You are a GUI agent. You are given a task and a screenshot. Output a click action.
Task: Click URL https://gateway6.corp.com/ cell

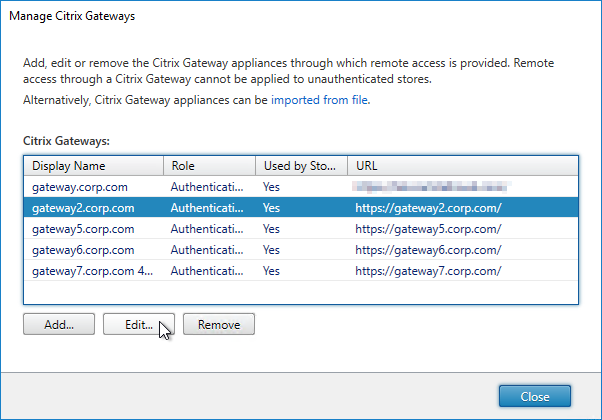pyautogui.click(x=428, y=250)
